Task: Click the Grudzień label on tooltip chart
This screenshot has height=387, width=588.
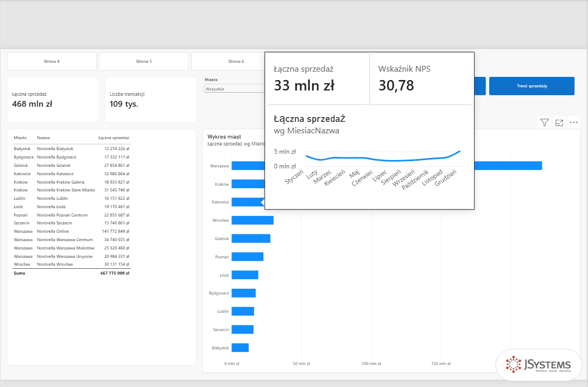Action: [446, 177]
